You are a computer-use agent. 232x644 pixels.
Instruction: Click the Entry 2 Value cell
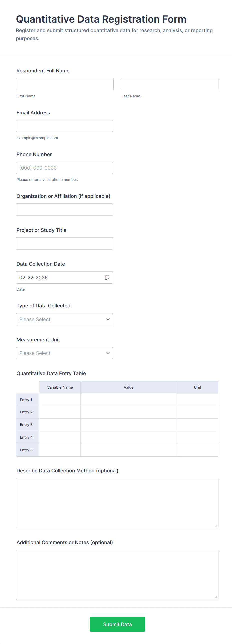(128, 412)
